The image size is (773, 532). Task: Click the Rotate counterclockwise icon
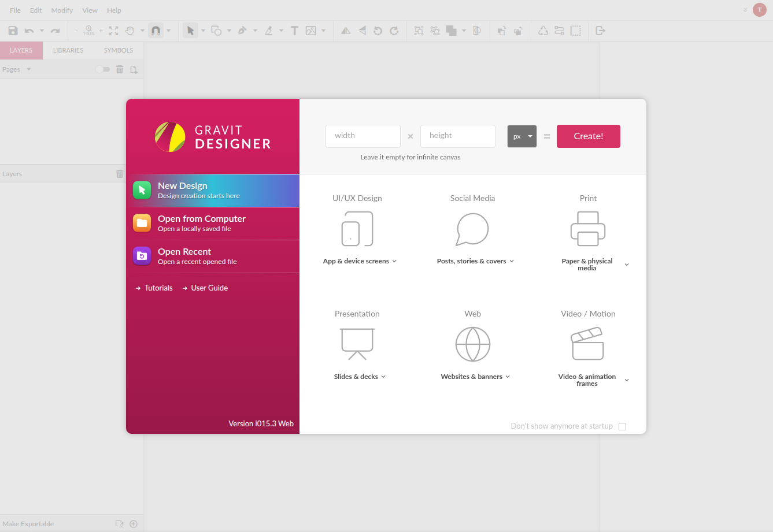(x=378, y=31)
